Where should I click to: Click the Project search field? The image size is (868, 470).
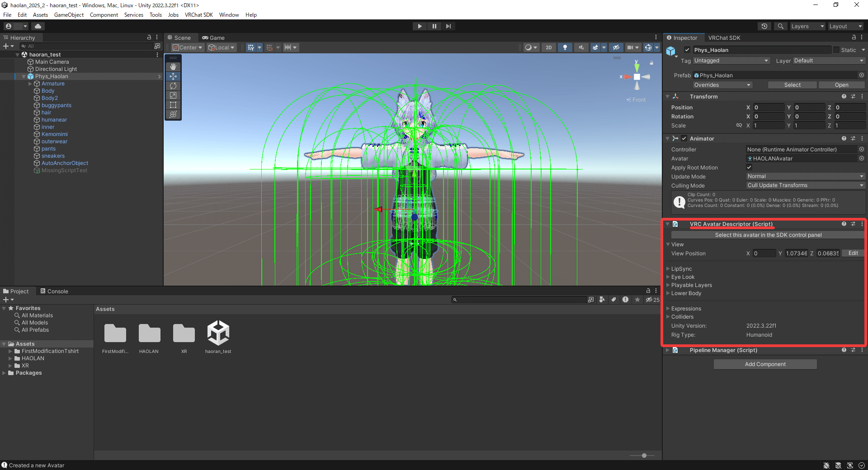(x=519, y=300)
